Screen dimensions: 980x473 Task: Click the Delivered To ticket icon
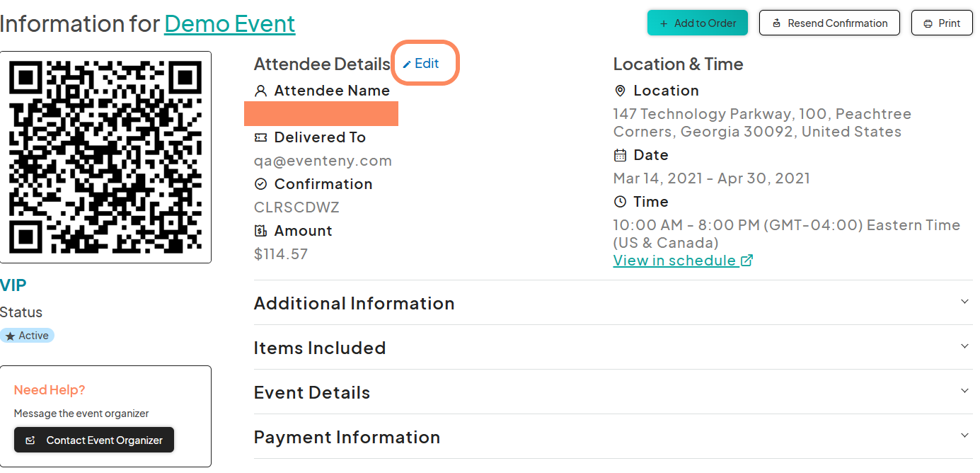click(260, 137)
